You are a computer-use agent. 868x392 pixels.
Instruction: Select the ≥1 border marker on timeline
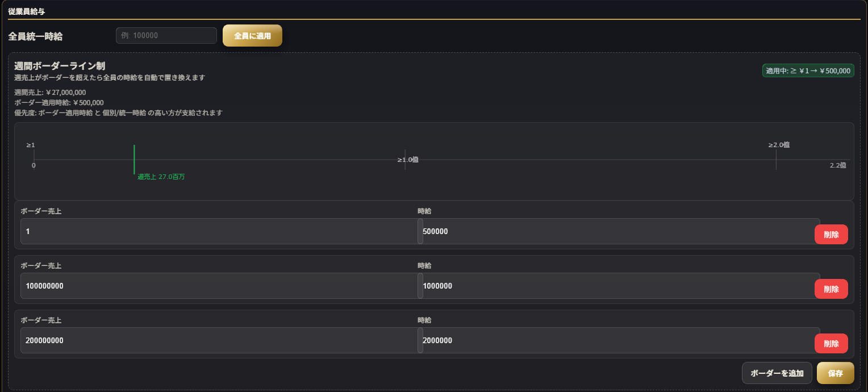[x=31, y=145]
